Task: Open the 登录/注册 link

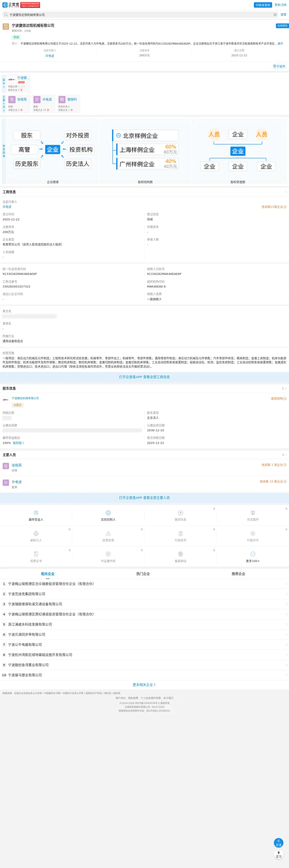Action: pos(281,5)
